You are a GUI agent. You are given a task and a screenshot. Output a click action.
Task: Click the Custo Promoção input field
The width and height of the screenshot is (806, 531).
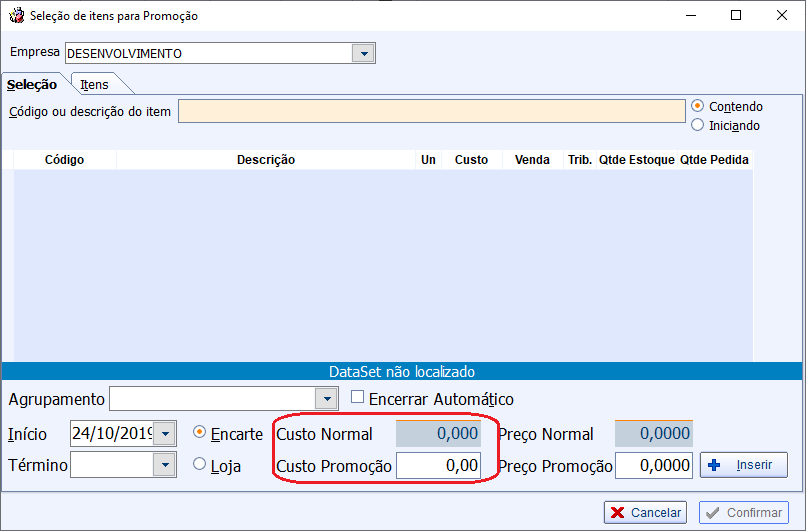(x=438, y=465)
